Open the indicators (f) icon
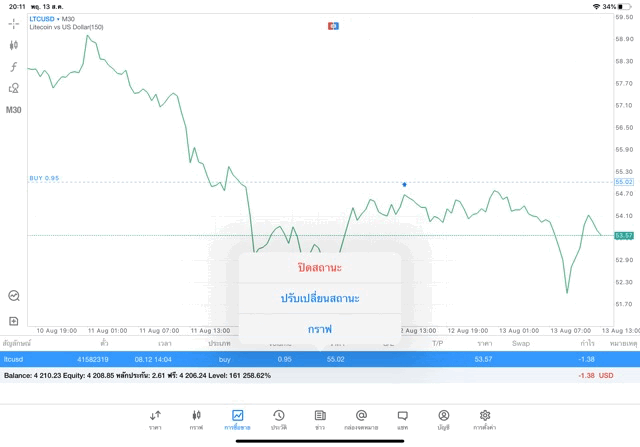This screenshot has height=447, width=640. click(14, 66)
